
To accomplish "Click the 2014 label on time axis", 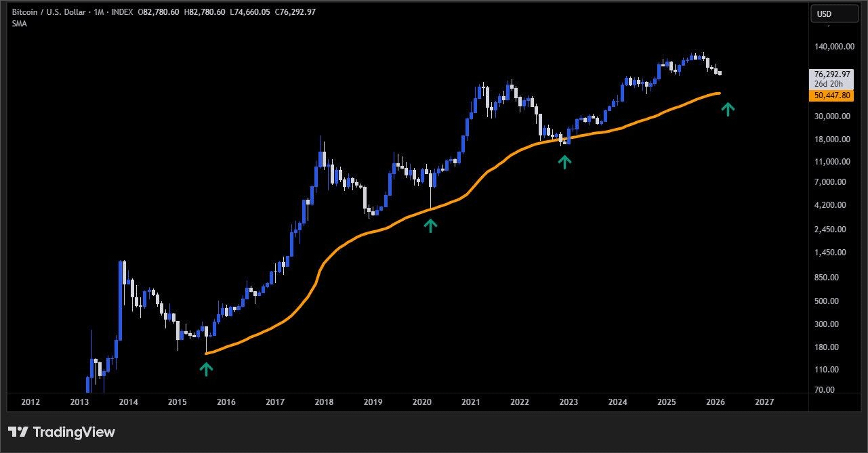I will (128, 402).
